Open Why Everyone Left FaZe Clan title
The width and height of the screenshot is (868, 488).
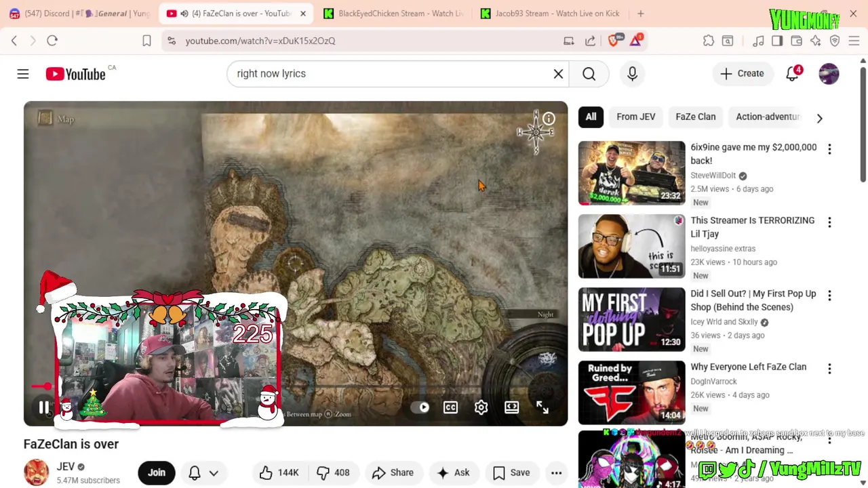click(x=748, y=367)
